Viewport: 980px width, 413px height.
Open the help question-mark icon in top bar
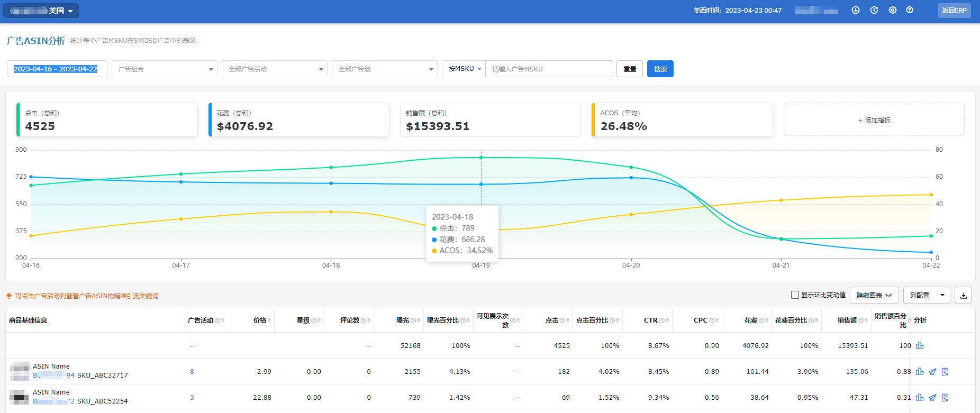(x=910, y=10)
